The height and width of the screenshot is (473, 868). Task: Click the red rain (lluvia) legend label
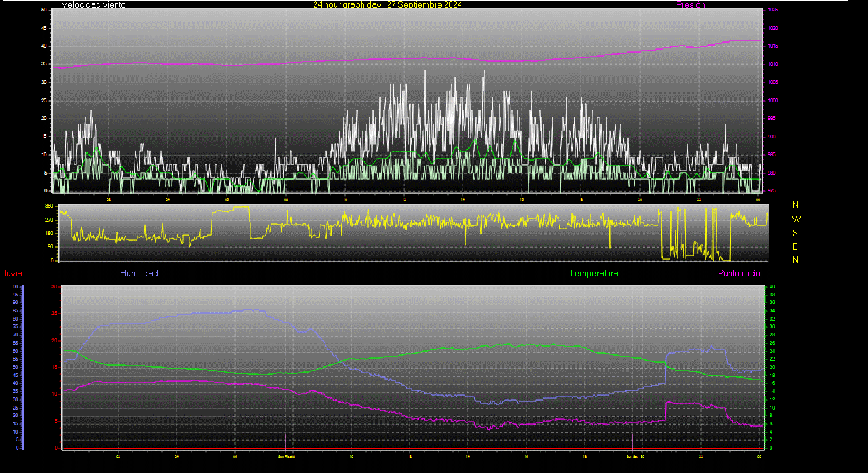tap(12, 274)
